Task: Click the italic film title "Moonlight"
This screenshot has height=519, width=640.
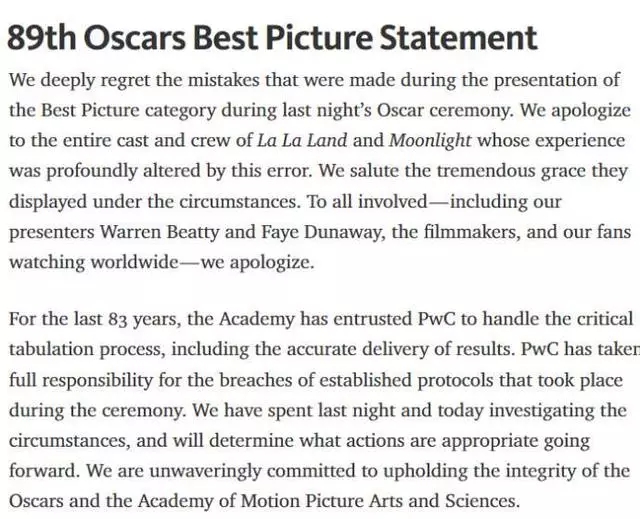Action: [430, 141]
